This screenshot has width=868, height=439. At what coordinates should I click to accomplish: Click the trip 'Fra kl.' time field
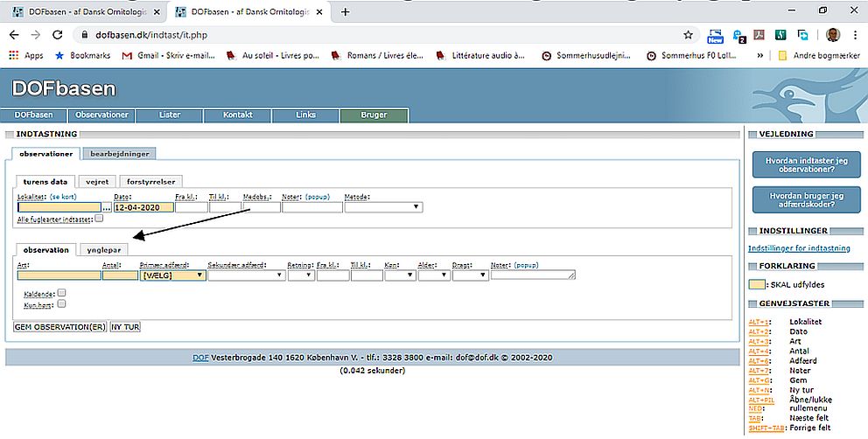192,207
